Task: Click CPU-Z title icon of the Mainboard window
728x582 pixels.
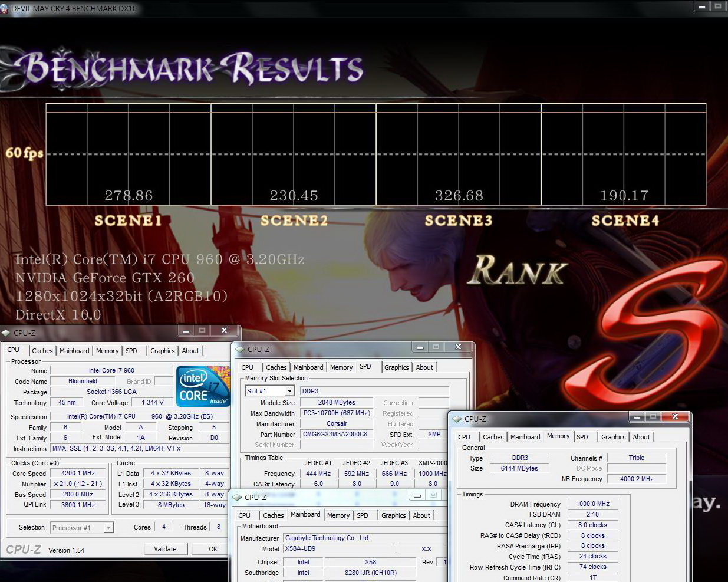Action: [237, 497]
